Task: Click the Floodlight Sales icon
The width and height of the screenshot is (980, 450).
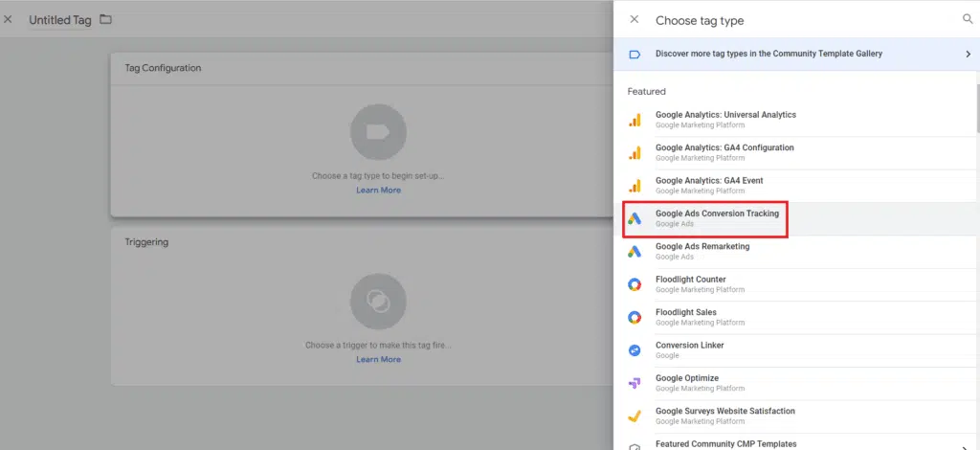Action: click(x=634, y=317)
